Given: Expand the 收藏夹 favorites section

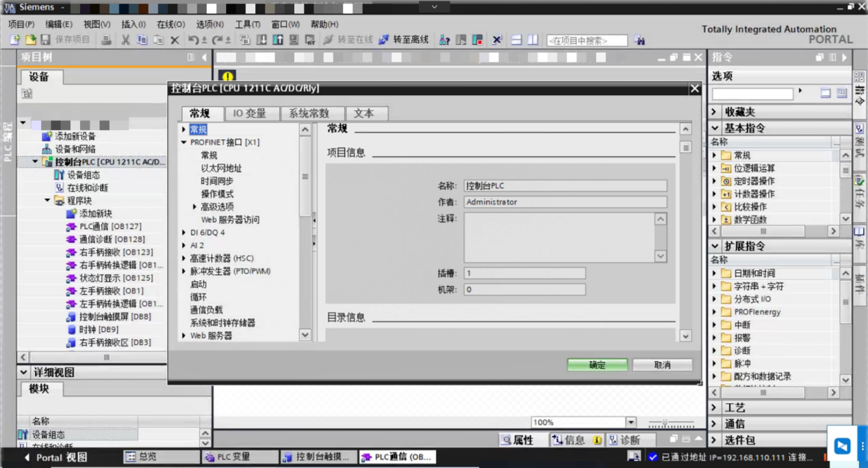Looking at the screenshot, I should coord(715,112).
